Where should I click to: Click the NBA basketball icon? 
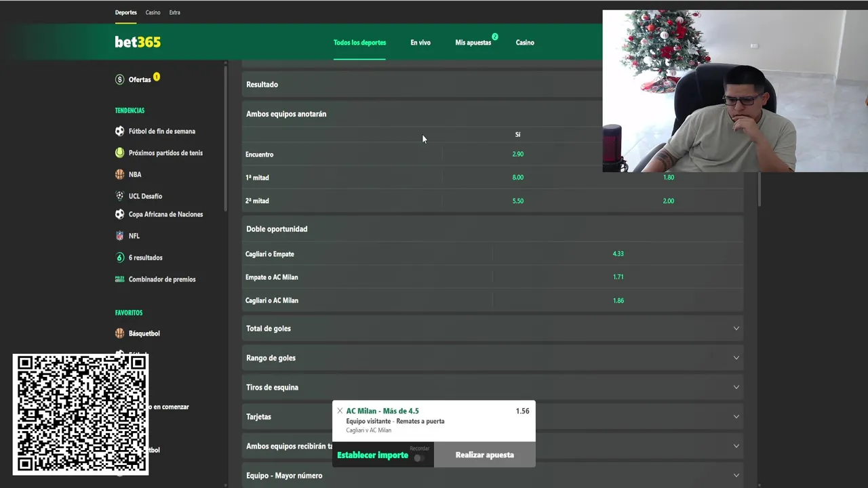(120, 174)
